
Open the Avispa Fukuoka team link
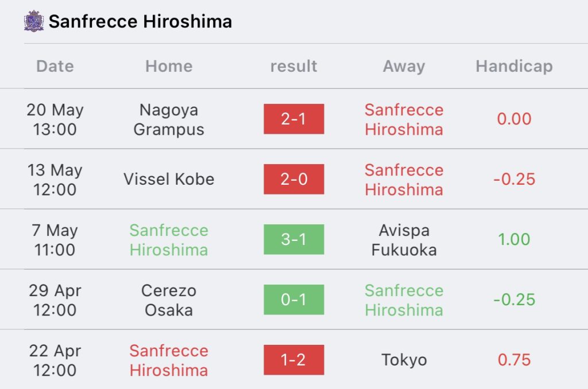click(x=404, y=240)
